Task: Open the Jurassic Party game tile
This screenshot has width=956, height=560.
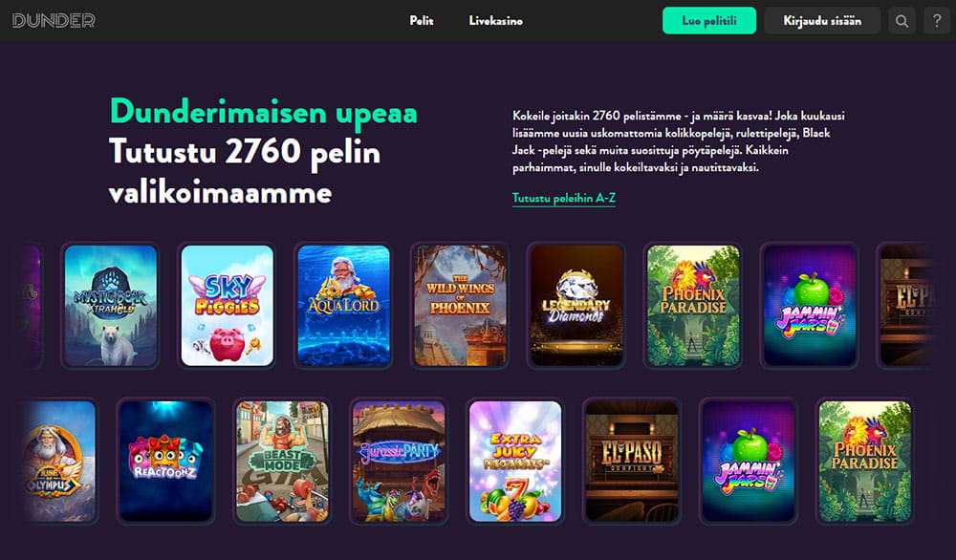Action: pyautogui.click(x=399, y=462)
